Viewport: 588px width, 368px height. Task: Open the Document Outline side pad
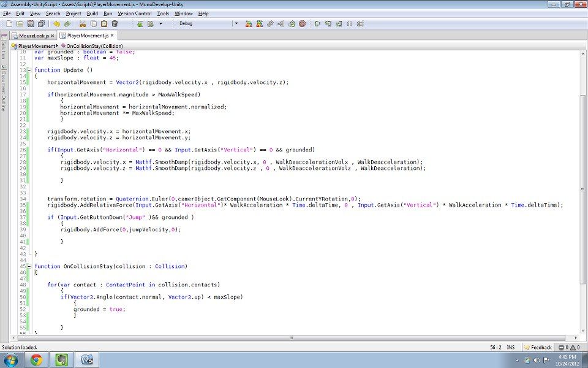[x=4, y=88]
